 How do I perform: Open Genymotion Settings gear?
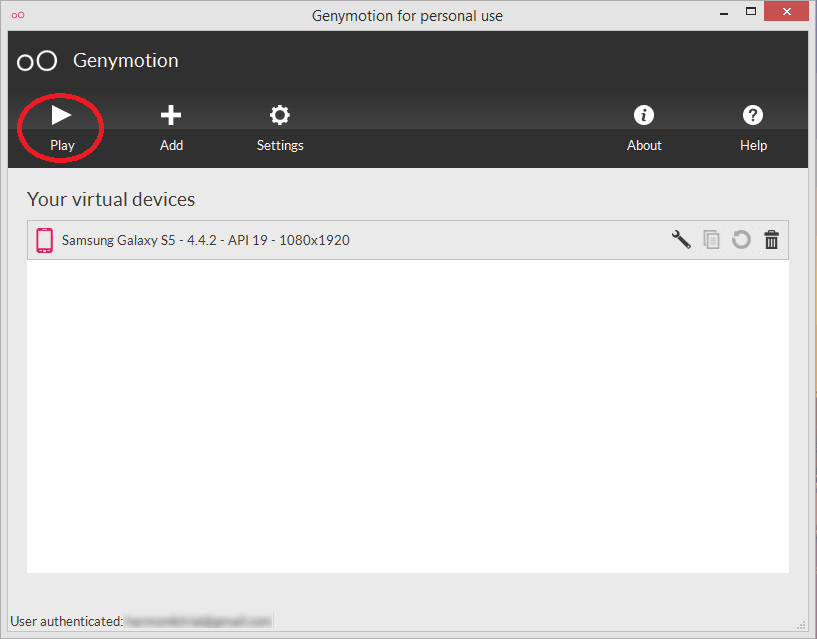(x=280, y=128)
